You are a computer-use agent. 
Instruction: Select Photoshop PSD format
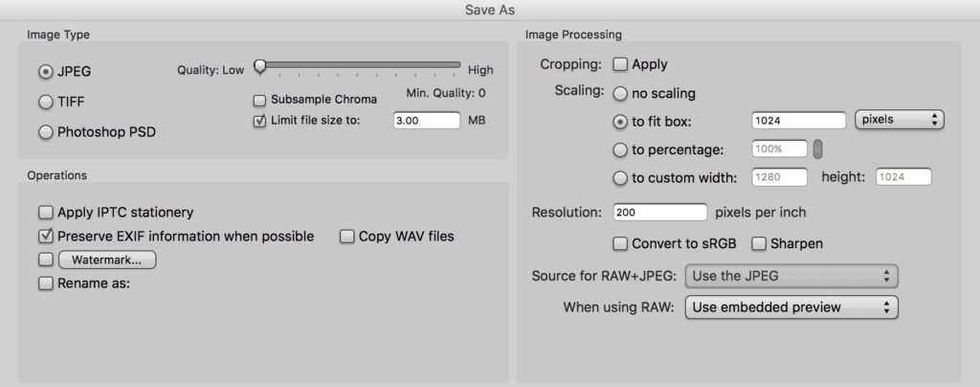[x=45, y=132]
